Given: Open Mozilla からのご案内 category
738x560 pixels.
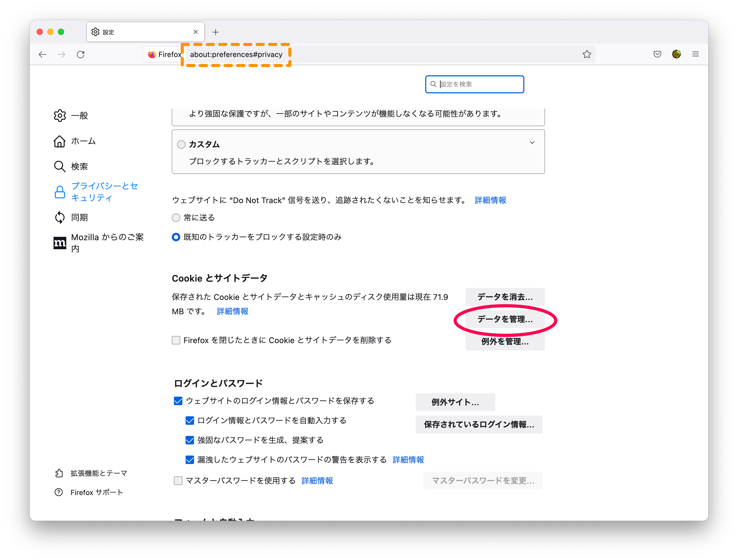Looking at the screenshot, I should pos(99,243).
